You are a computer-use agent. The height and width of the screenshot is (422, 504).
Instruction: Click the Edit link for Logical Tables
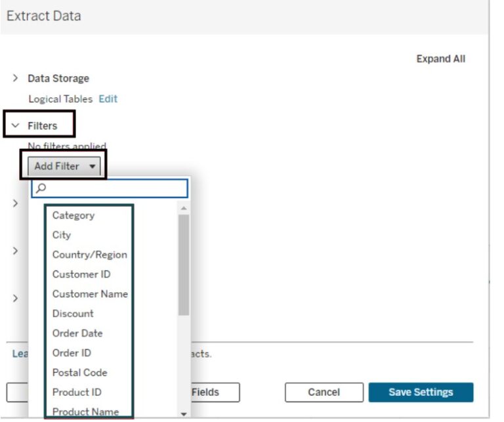pos(108,98)
